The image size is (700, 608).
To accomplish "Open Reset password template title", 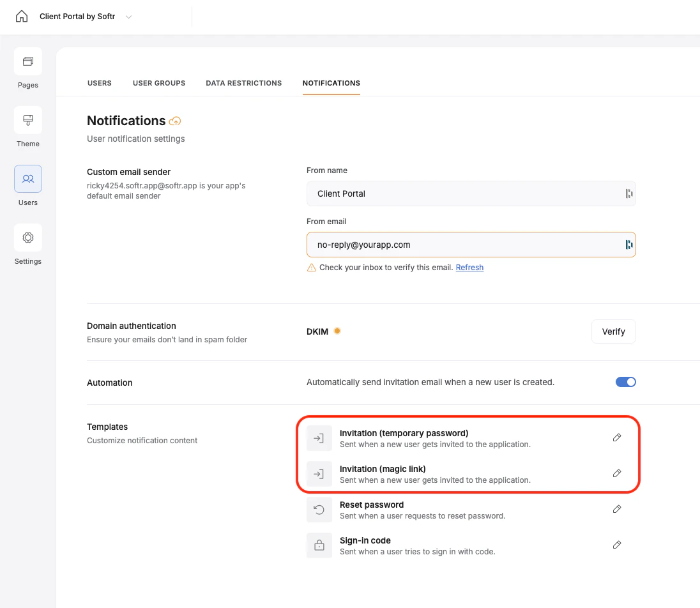I will click(x=372, y=505).
